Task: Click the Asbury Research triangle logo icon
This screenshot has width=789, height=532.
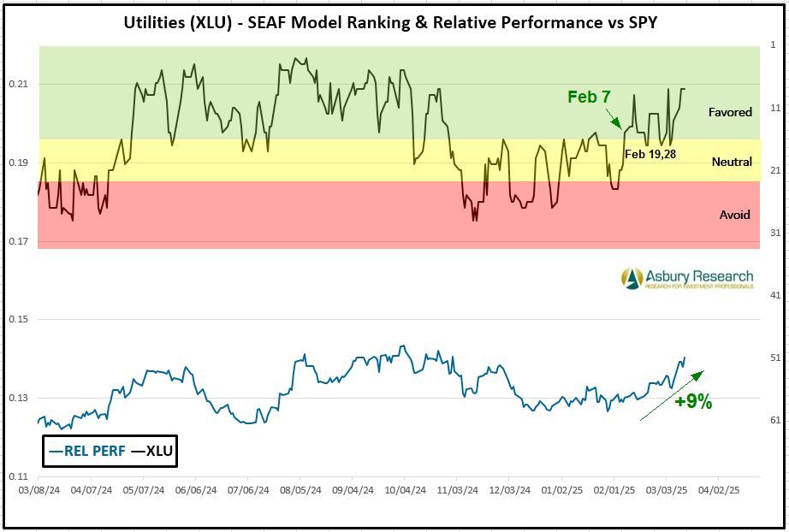Action: pyautogui.click(x=632, y=279)
